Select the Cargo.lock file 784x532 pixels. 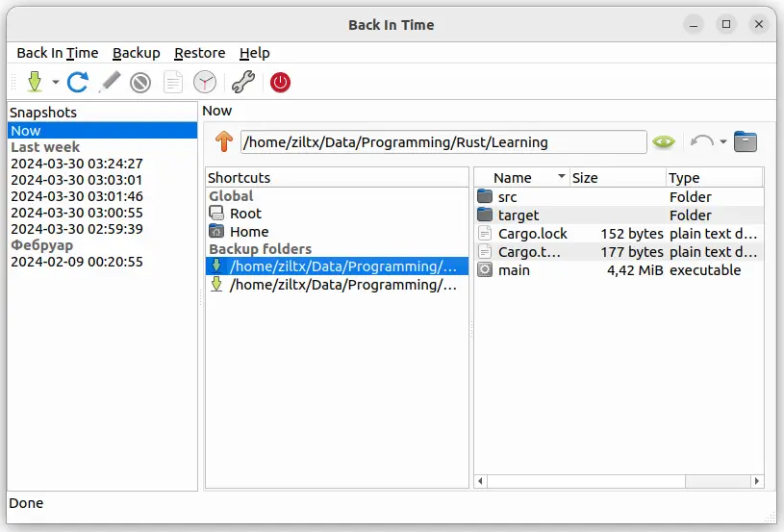pyautogui.click(x=532, y=234)
